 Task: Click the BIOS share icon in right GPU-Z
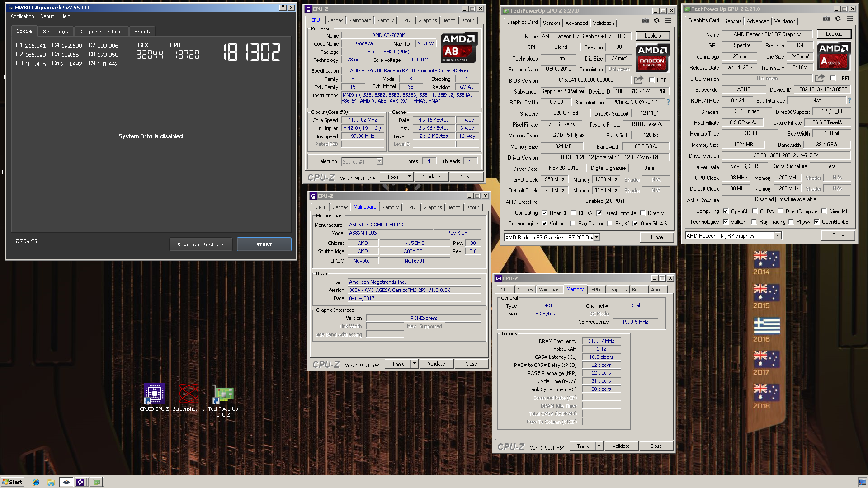(x=820, y=78)
